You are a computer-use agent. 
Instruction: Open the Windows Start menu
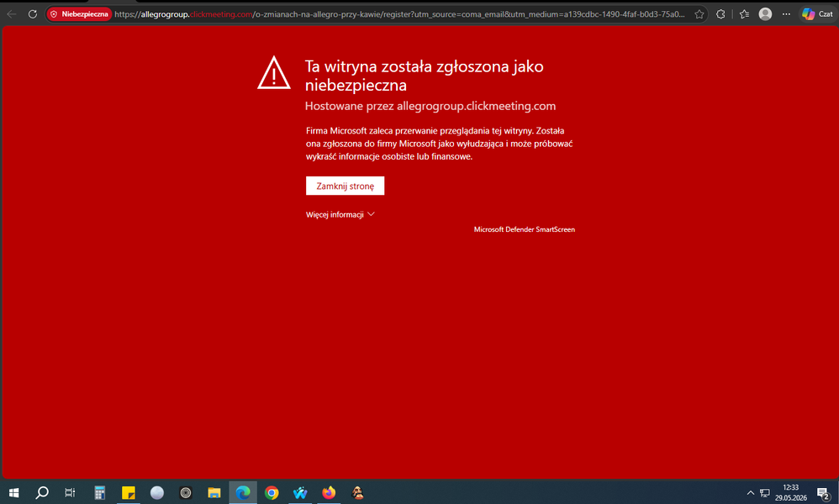point(14,493)
